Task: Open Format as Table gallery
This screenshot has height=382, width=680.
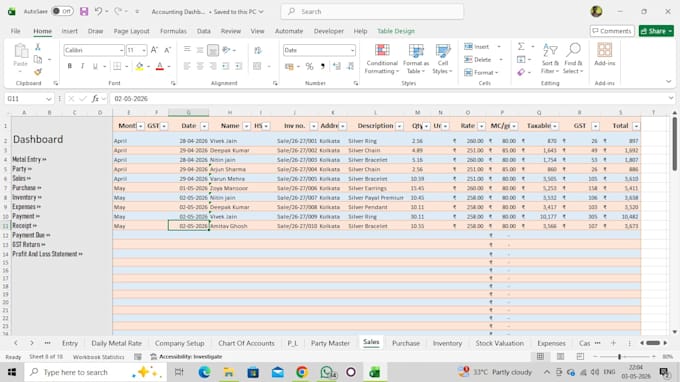Action: (415, 59)
